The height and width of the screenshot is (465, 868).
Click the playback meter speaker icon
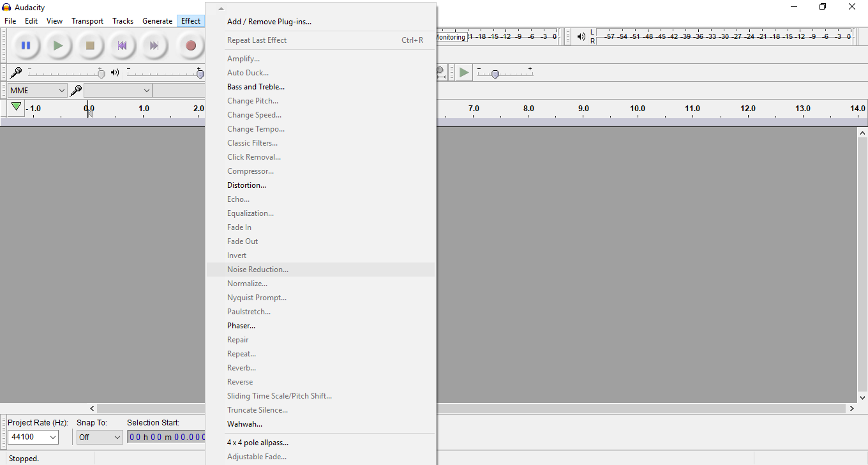coord(581,36)
